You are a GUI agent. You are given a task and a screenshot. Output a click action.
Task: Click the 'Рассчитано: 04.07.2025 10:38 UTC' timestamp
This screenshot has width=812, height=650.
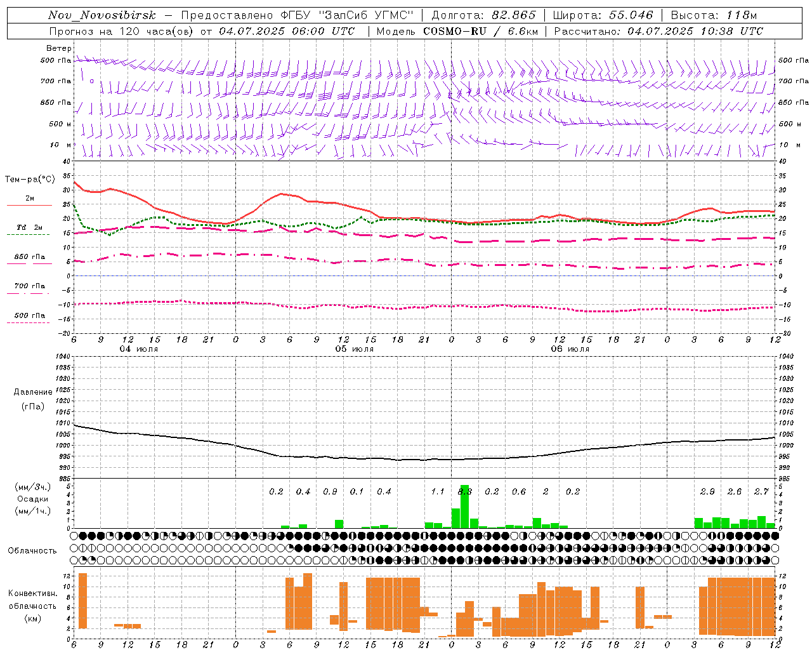[658, 31]
